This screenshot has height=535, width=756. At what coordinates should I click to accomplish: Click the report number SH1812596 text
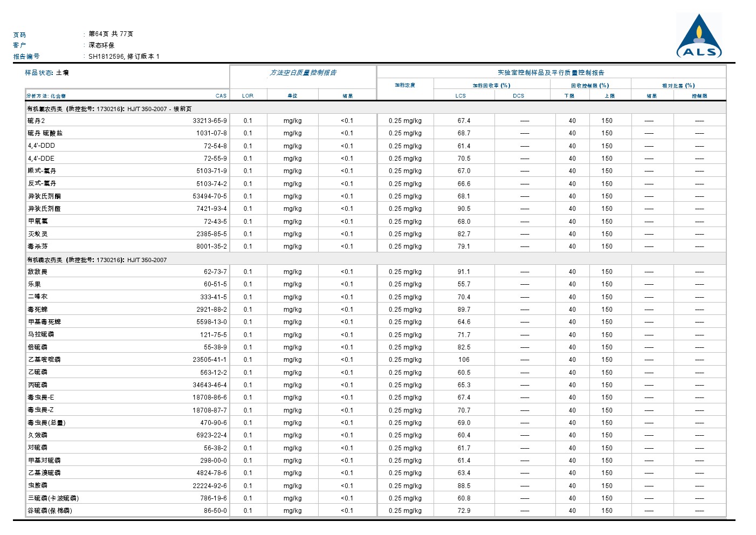point(106,57)
